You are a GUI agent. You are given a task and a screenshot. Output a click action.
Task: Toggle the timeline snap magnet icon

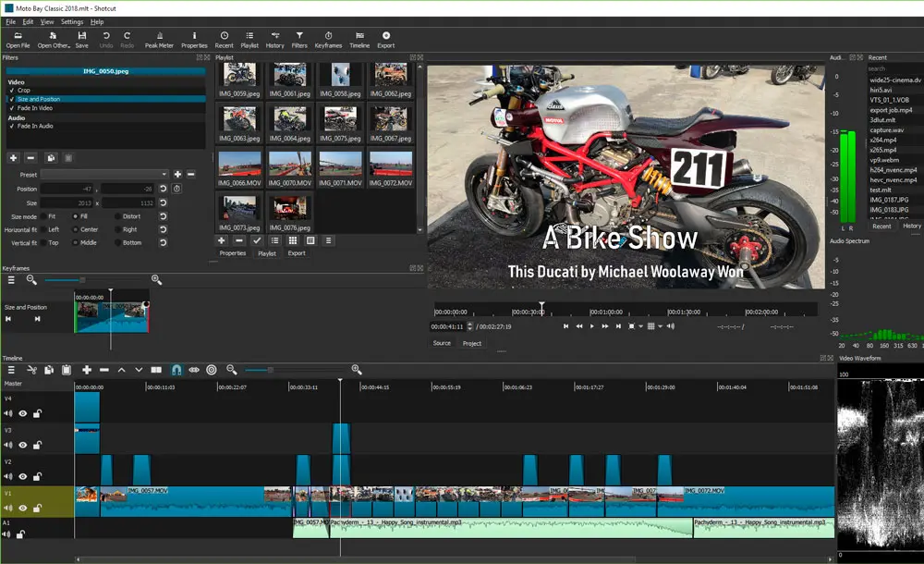coord(176,370)
